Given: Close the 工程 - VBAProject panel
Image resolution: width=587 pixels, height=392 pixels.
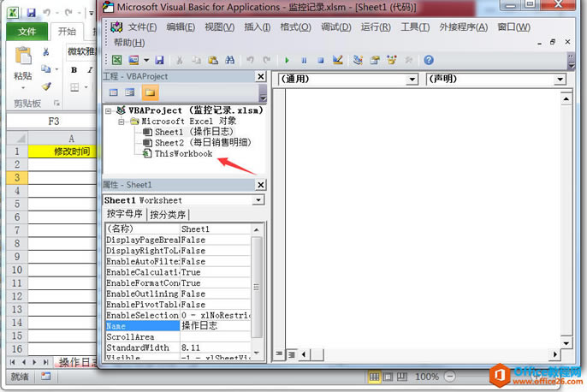Looking at the screenshot, I should (x=261, y=77).
